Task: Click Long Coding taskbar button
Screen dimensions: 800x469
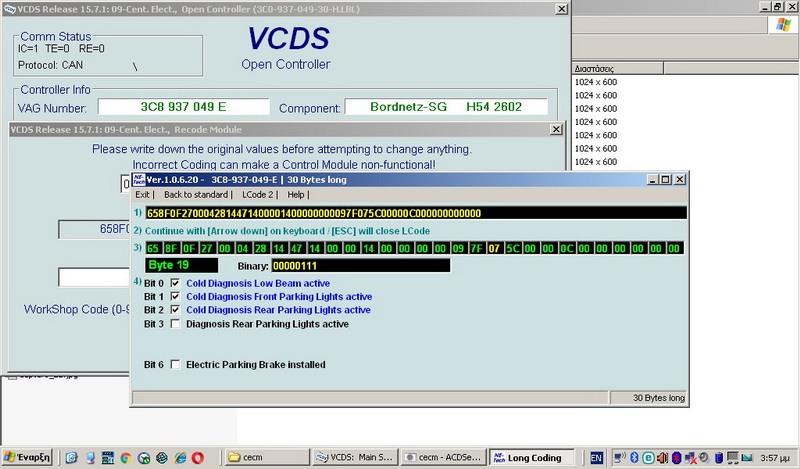Action: click(531, 457)
